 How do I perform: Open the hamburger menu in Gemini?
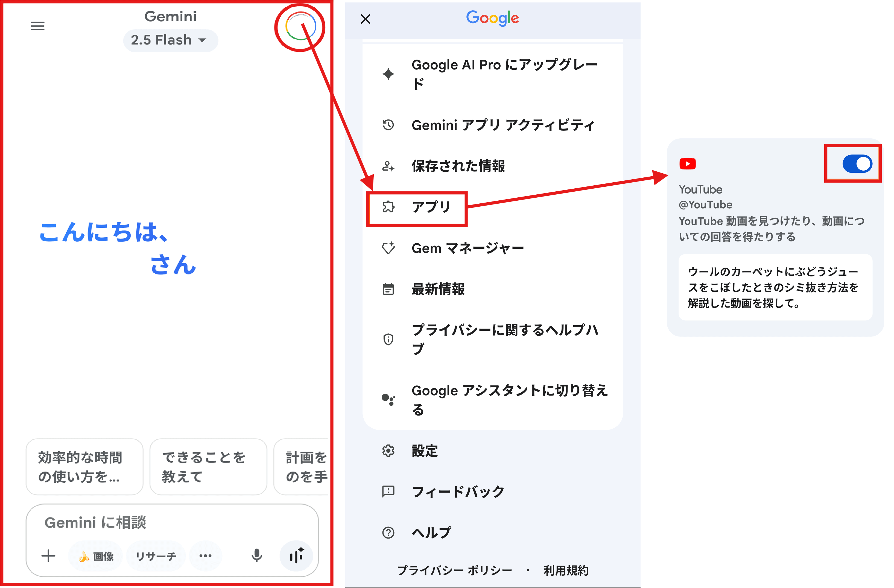pyautogui.click(x=37, y=26)
